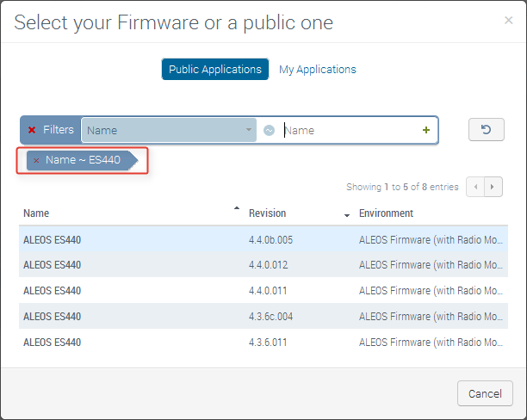
Task: Click the tilde operator icon in filter bar
Action: (x=269, y=131)
